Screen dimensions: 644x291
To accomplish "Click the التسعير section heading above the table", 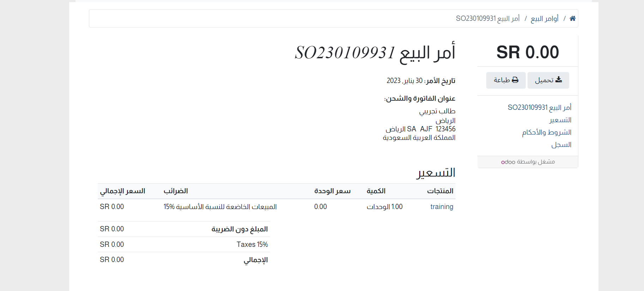I will pyautogui.click(x=436, y=173).
